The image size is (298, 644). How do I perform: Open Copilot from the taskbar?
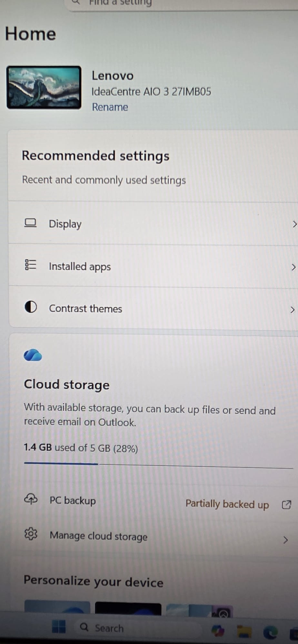218,630
